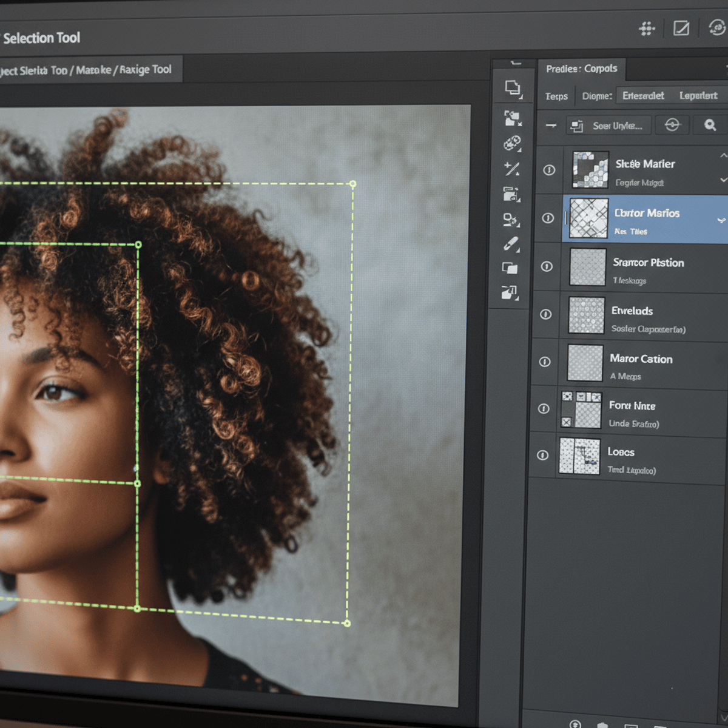Switch to the Terps tab

556,96
